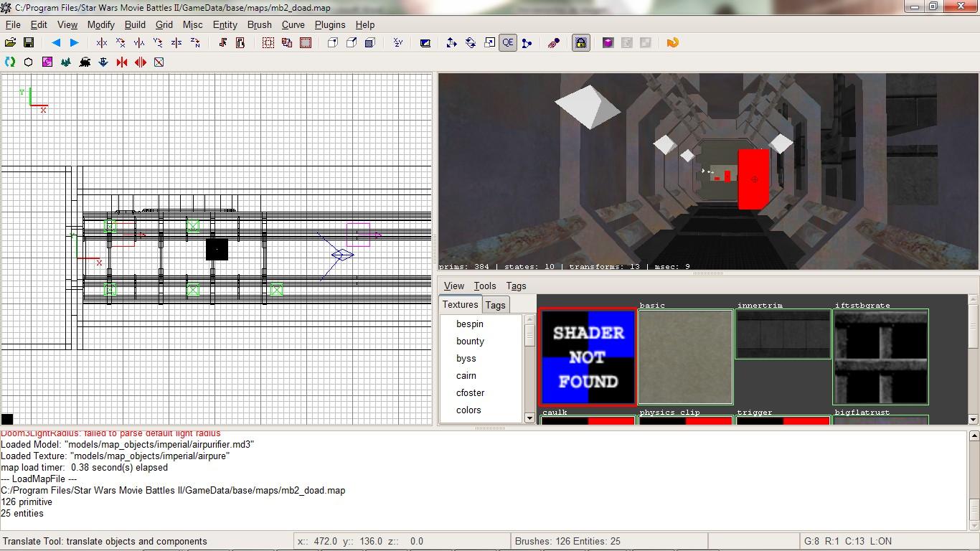Open the File menu
Viewport: 980px width, 551px height.
[13, 24]
